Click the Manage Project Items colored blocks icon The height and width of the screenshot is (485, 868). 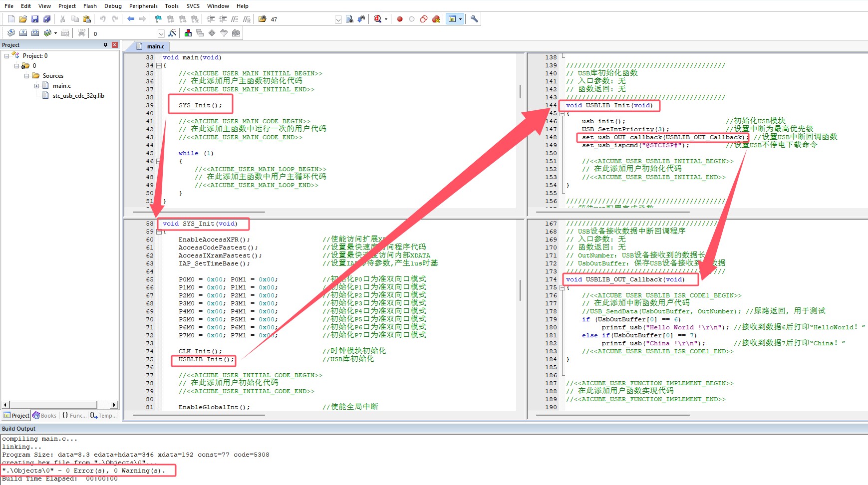pos(188,33)
